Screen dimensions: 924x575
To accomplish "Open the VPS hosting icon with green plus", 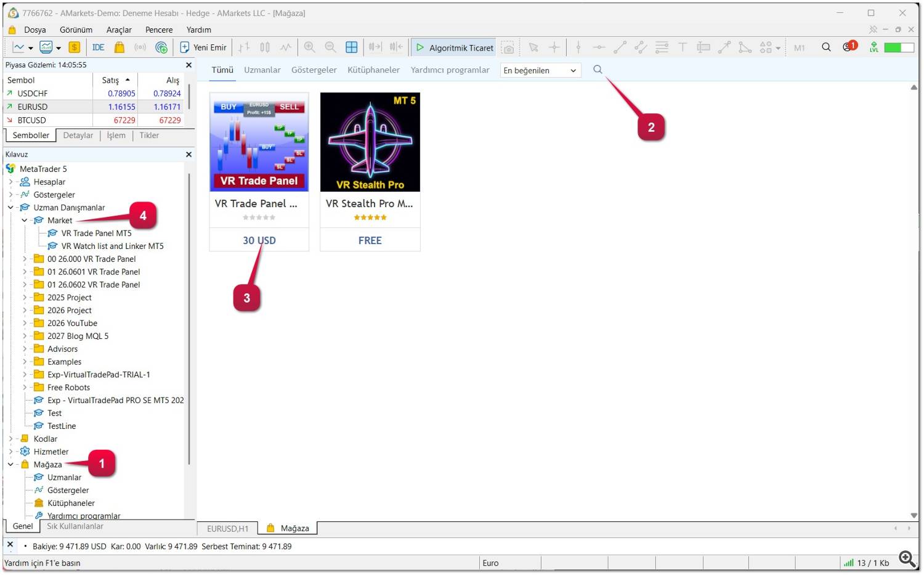I will click(161, 47).
